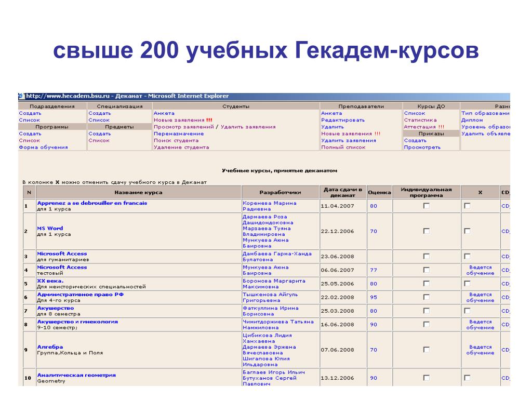
Task: Click developer Чимитдоржиева Татьяна Намжиловна
Action: 278,325
